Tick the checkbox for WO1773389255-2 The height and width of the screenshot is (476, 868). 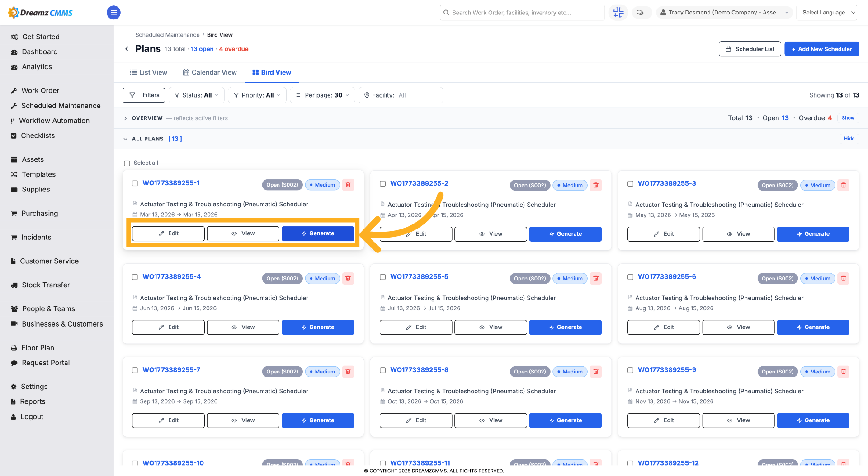(x=382, y=183)
